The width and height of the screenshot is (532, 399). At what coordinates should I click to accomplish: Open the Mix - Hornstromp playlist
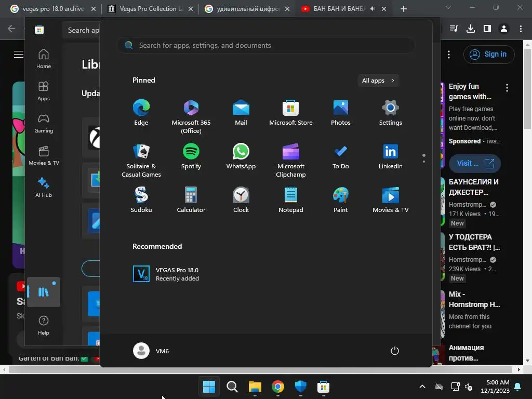click(x=474, y=299)
